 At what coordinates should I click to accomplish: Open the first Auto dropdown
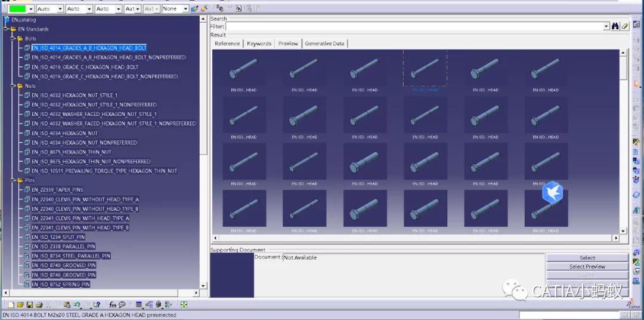(x=60, y=8)
